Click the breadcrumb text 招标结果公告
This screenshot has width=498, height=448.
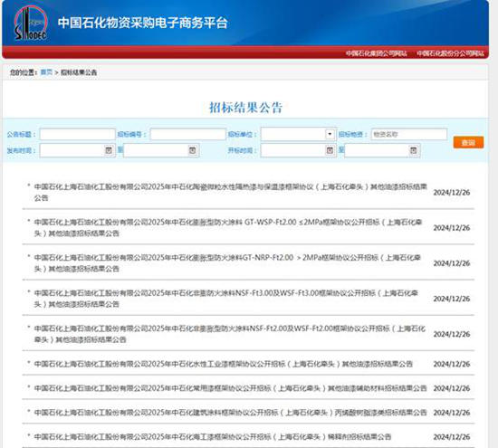point(79,72)
